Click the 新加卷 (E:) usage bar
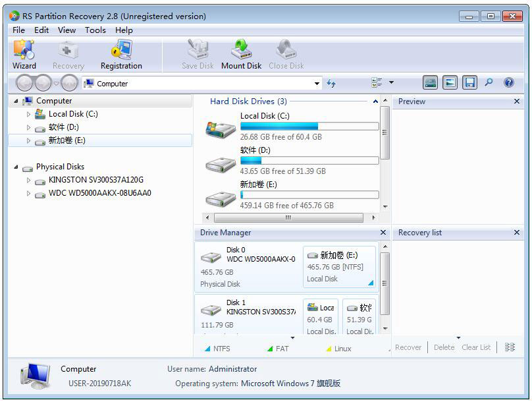532x402 pixels. (309, 194)
